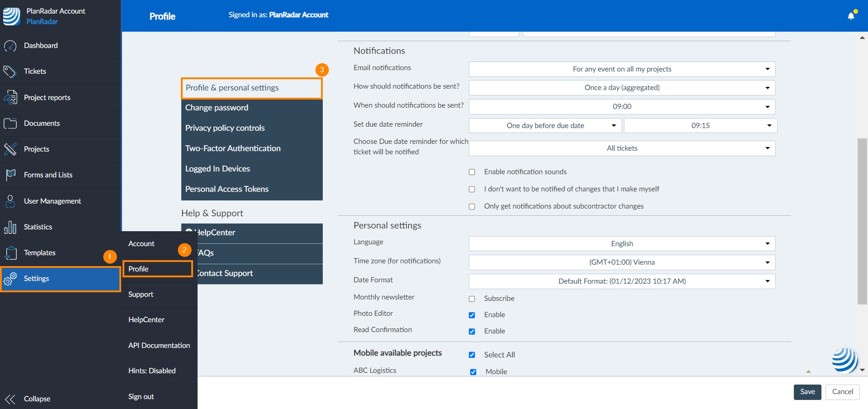868x409 pixels.
Task: Click the User Management person icon
Action: point(10,201)
